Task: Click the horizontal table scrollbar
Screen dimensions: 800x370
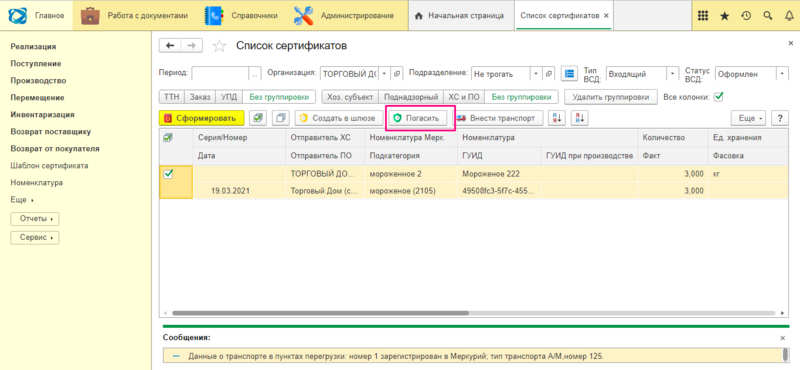Action: 320,313
